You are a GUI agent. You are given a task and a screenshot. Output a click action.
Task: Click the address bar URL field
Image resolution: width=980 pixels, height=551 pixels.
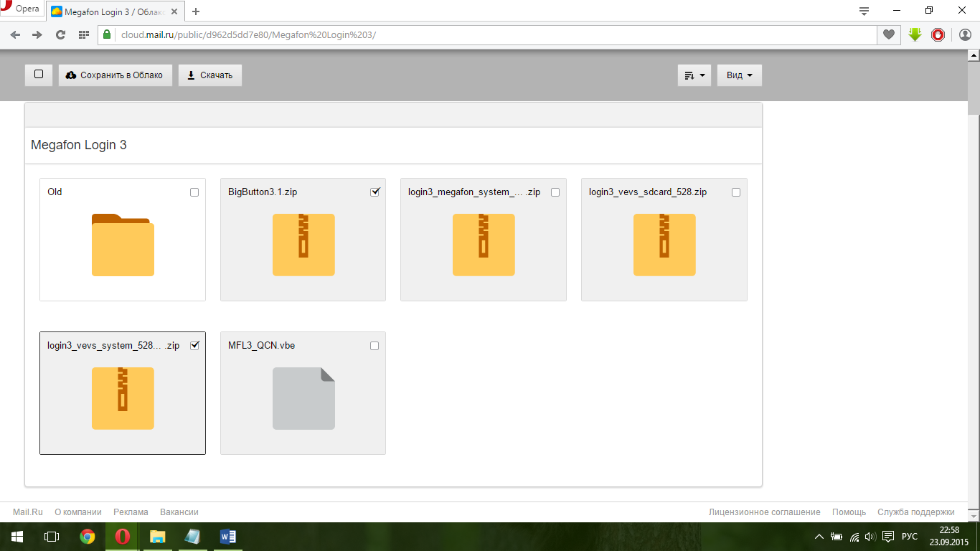pos(495,34)
